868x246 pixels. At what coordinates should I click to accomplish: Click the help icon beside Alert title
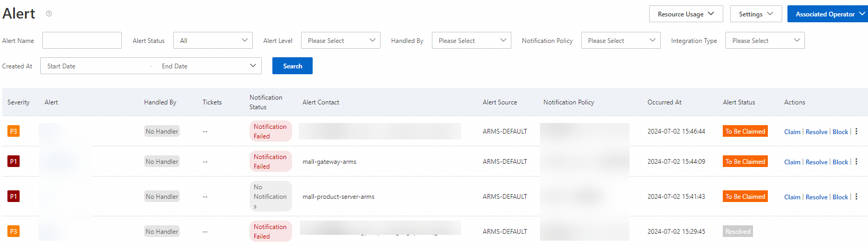[x=49, y=14]
